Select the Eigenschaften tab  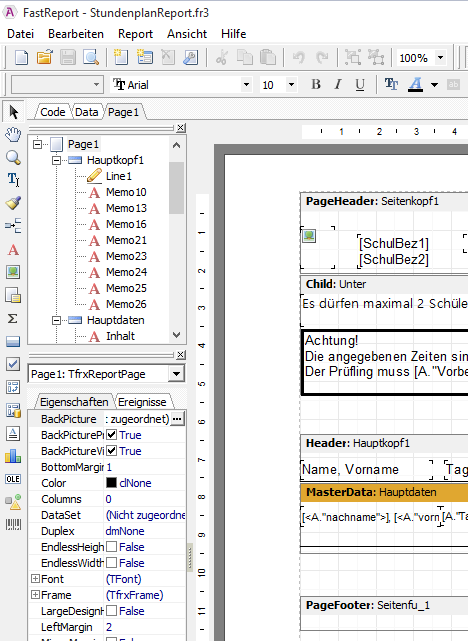click(74, 402)
